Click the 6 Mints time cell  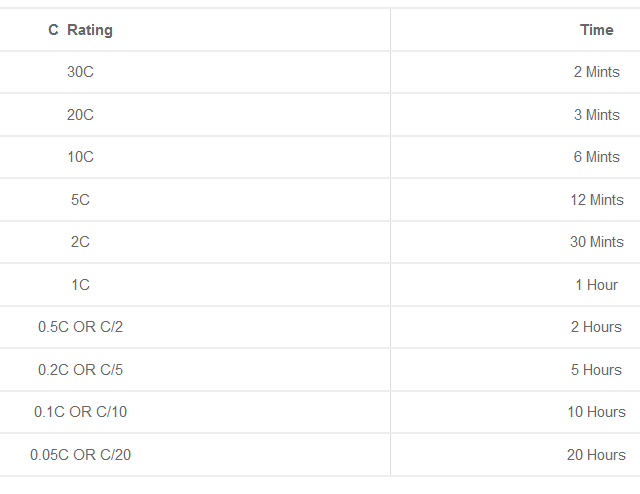[596, 157]
